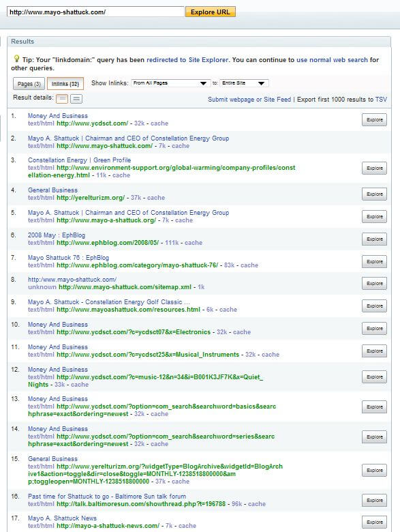Click the tip lightbulb icon
The image size is (400, 532).
[16, 59]
